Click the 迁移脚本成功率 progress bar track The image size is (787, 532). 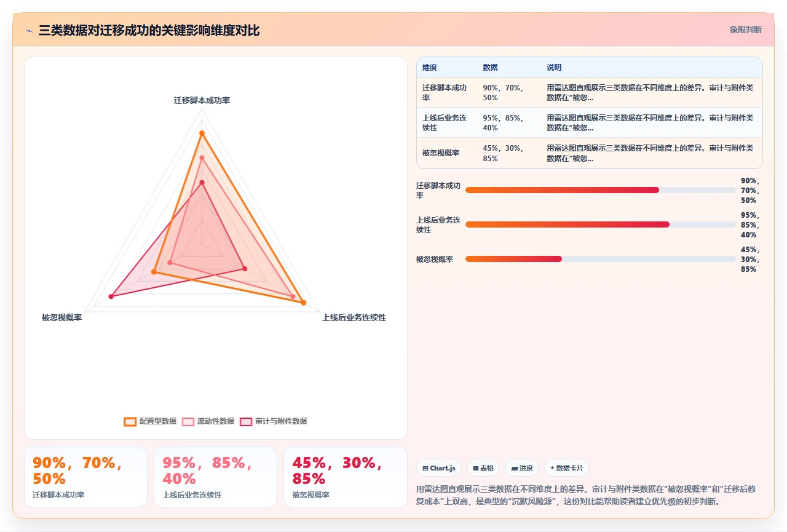click(x=600, y=190)
